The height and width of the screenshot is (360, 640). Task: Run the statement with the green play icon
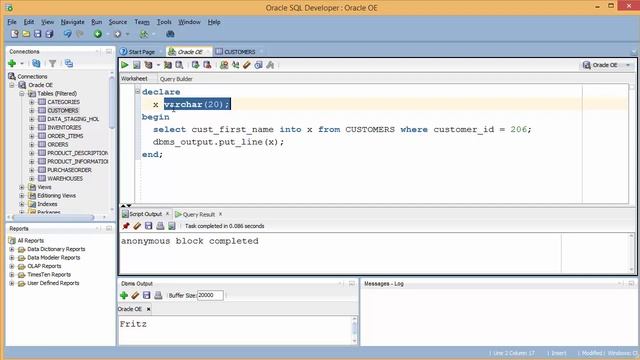click(124, 65)
